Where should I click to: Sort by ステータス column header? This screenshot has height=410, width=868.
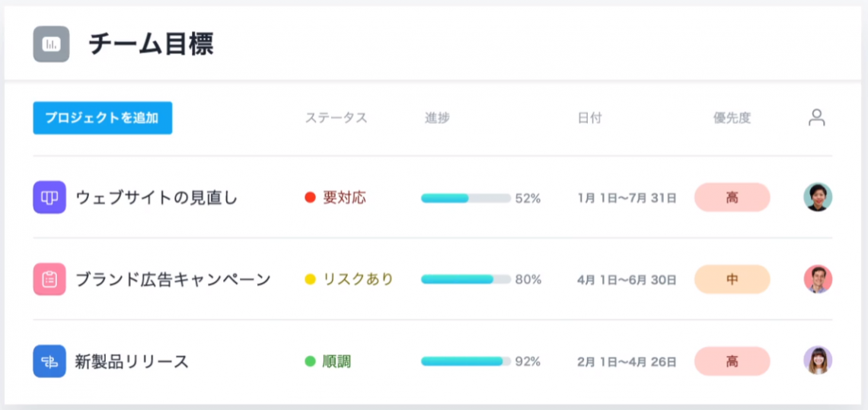point(336,118)
